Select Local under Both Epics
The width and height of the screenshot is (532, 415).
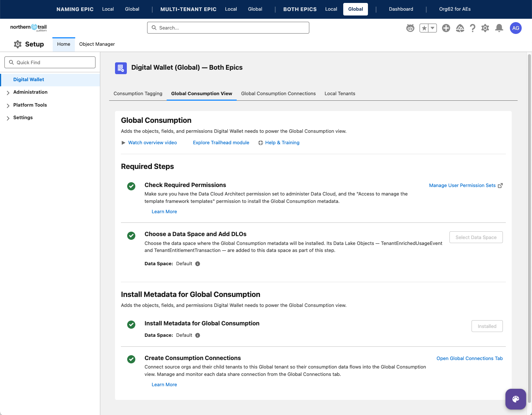click(331, 9)
